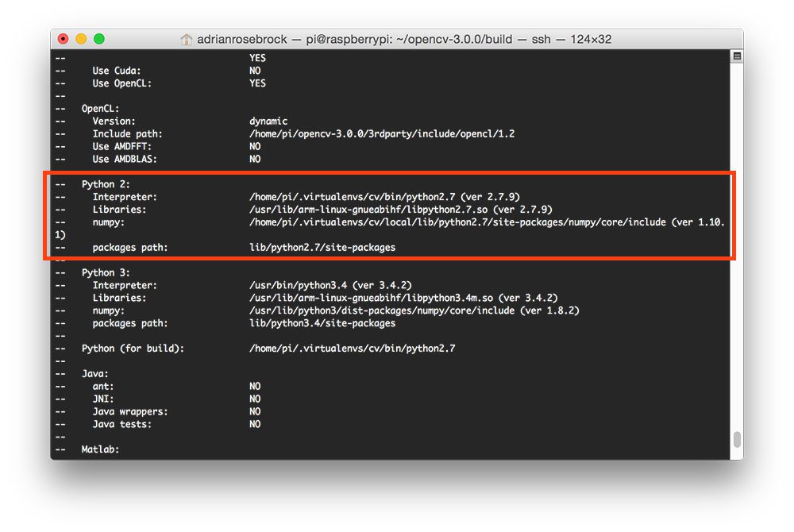Click the home folder icon in title bar

[x=187, y=39]
